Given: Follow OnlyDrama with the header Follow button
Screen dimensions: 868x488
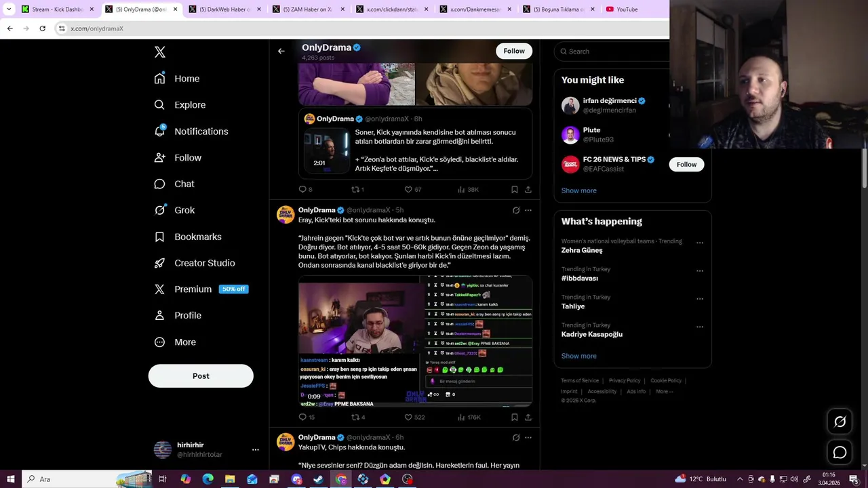Looking at the screenshot, I should point(514,51).
